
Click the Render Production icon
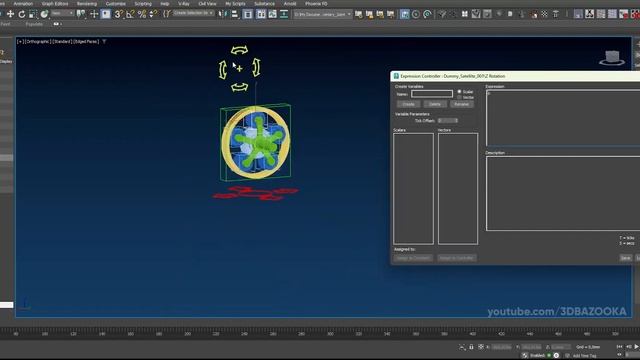(x=380, y=14)
